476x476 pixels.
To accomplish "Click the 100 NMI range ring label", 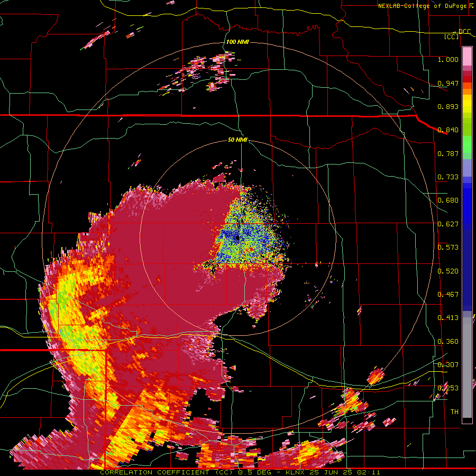I will [x=237, y=42].
